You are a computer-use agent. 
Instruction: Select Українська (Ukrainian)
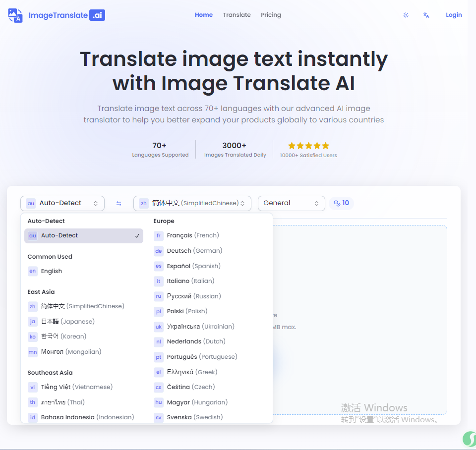tap(209, 327)
